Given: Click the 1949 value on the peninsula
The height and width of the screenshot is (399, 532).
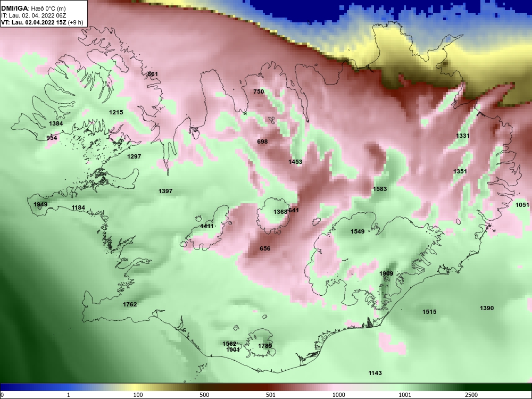Looking at the screenshot, I should (x=40, y=204).
